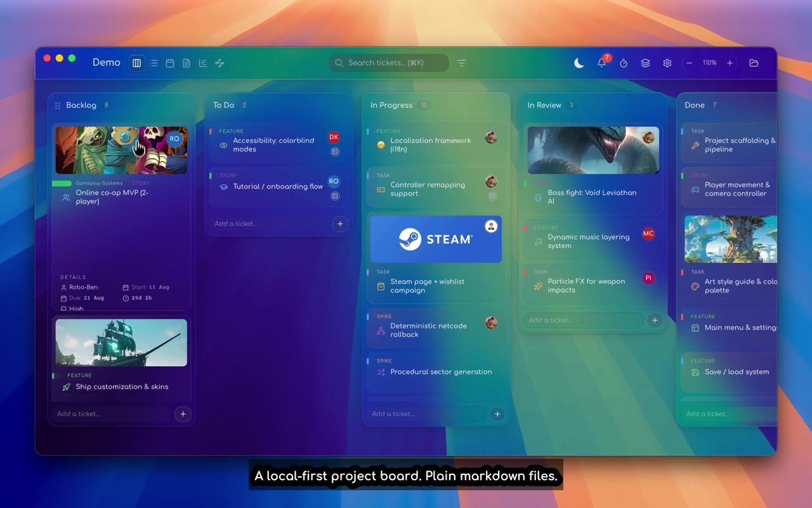Click the filter icon beside search

pyautogui.click(x=462, y=63)
